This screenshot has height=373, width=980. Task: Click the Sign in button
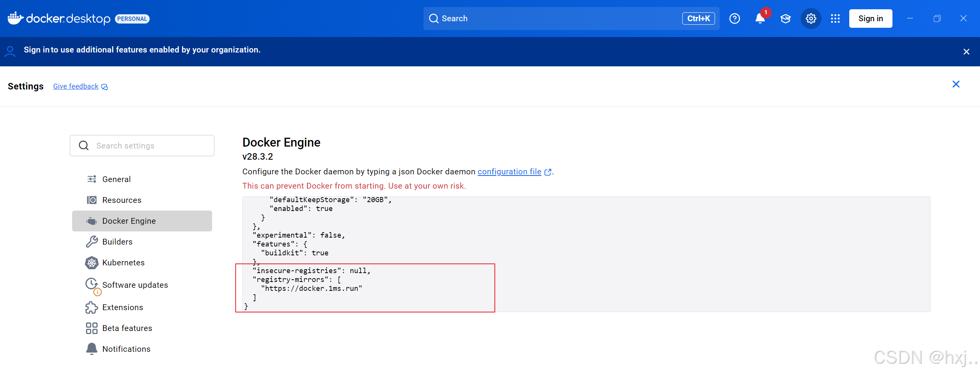870,19
